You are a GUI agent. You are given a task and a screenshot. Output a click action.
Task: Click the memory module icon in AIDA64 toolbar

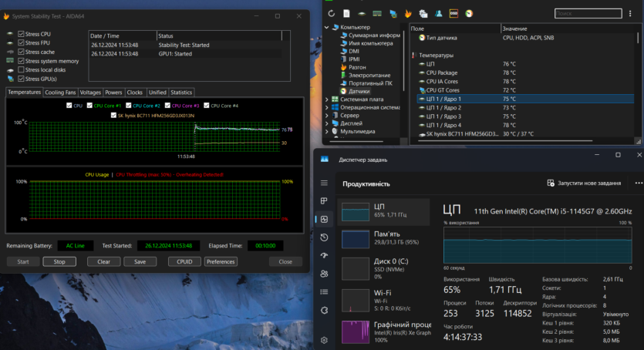[x=377, y=14]
